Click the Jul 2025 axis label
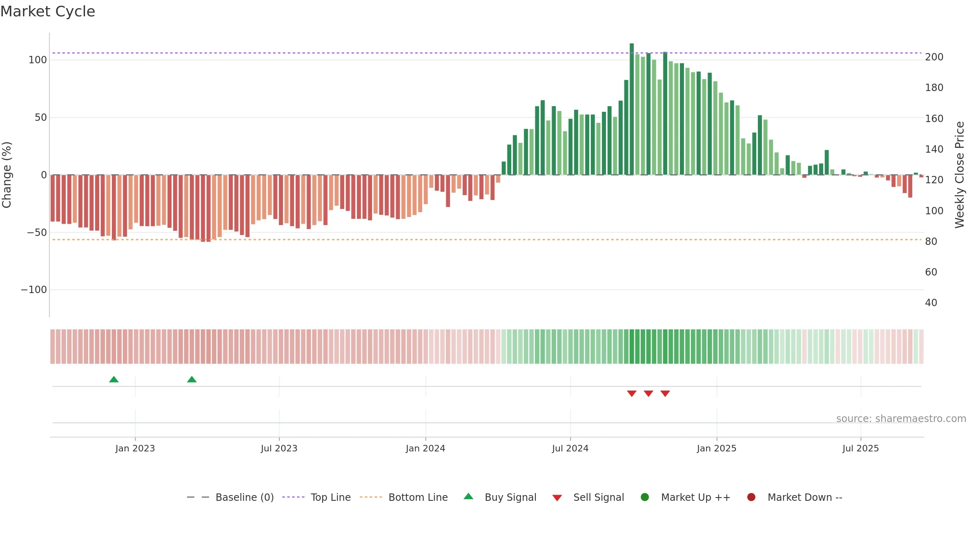The height and width of the screenshot is (551, 980). [x=861, y=449]
